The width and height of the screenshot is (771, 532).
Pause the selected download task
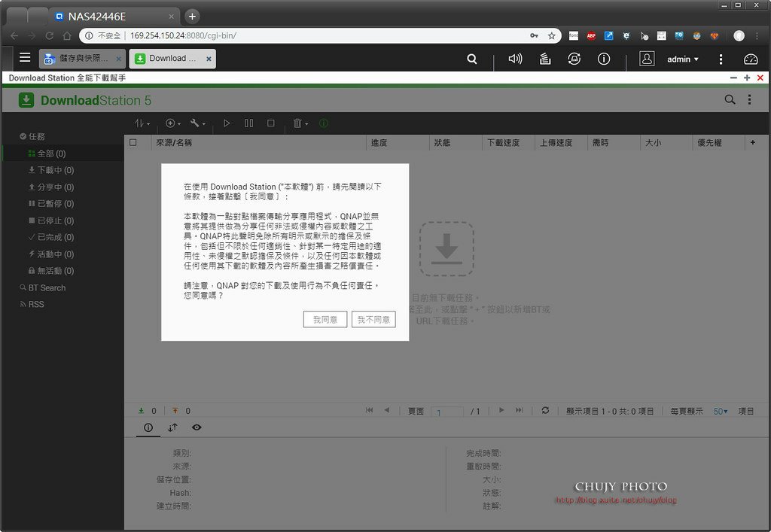(248, 123)
